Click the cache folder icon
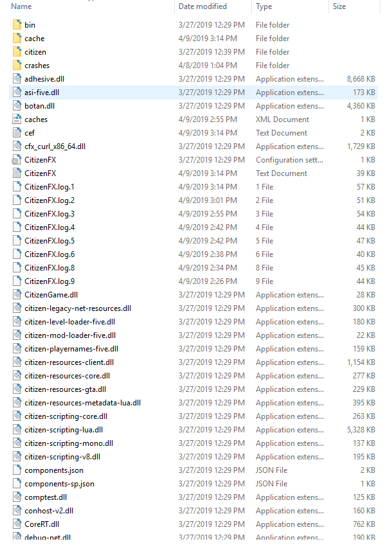 [x=17, y=39]
